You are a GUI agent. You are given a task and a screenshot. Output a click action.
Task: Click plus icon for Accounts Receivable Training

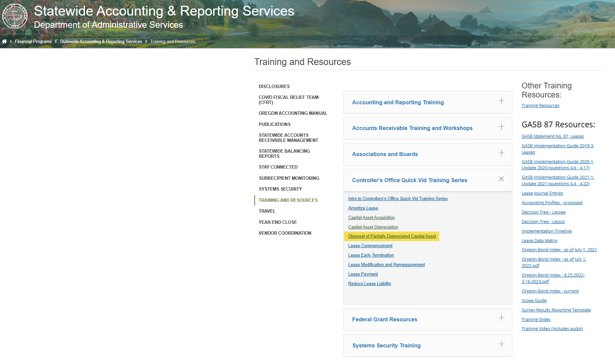tap(501, 127)
